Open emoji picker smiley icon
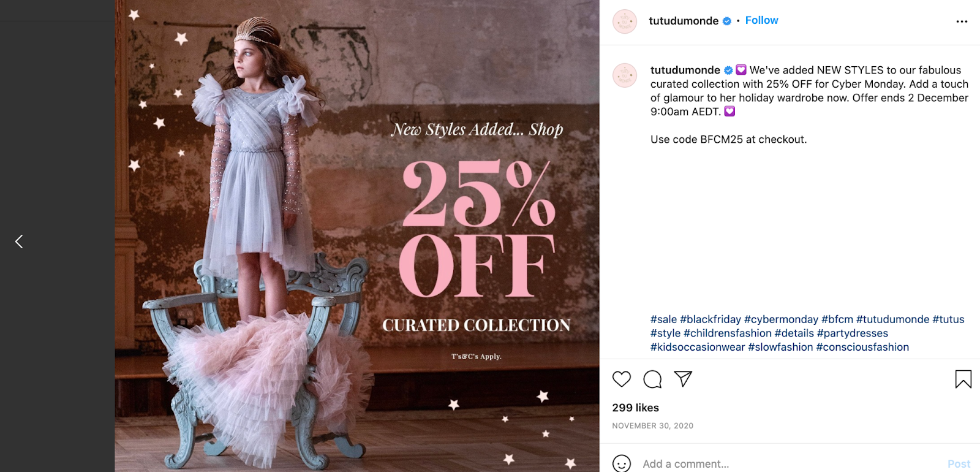The height and width of the screenshot is (472, 980). (621, 464)
